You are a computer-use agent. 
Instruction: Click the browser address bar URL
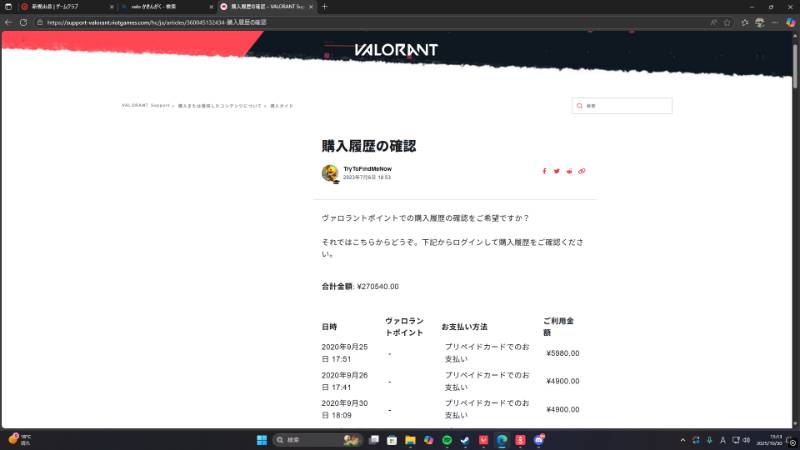(157, 22)
